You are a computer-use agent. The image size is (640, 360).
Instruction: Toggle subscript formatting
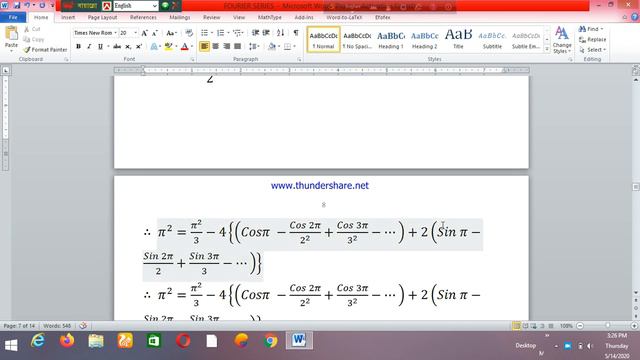[x=128, y=47]
